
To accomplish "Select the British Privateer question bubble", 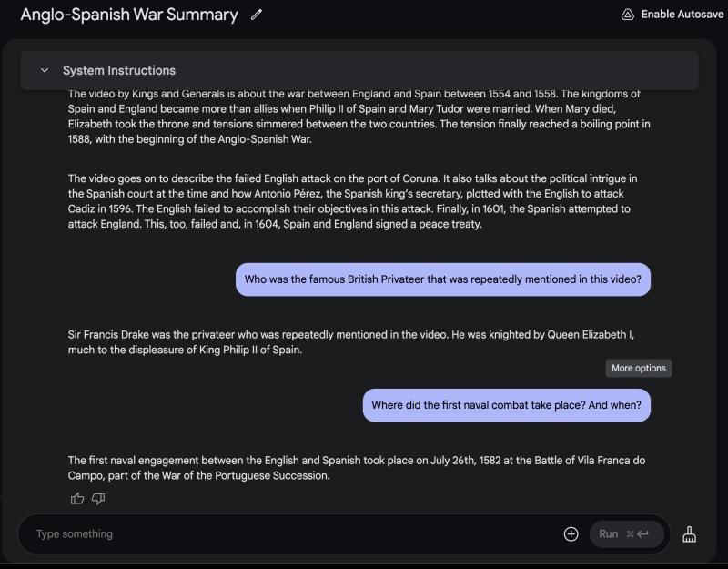I will click(x=443, y=279).
